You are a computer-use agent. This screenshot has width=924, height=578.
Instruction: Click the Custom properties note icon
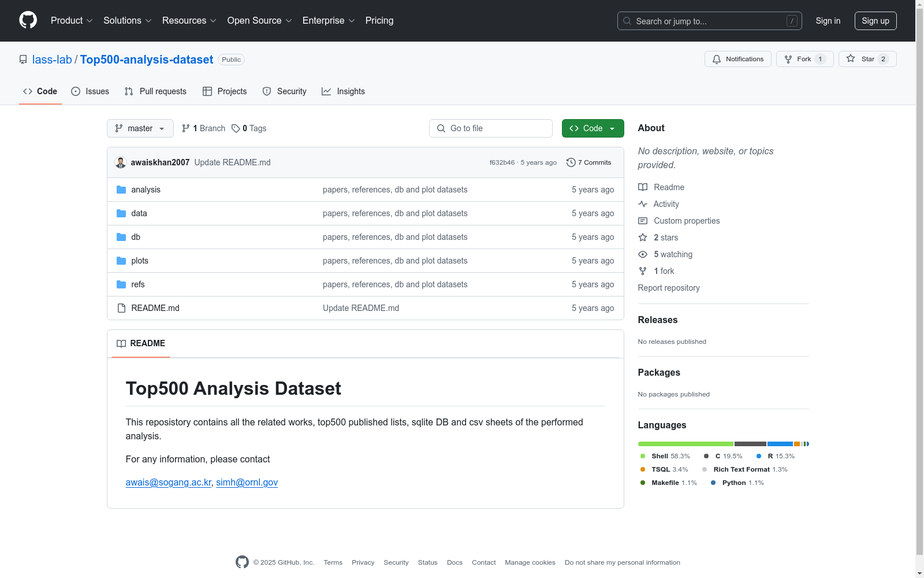point(643,221)
